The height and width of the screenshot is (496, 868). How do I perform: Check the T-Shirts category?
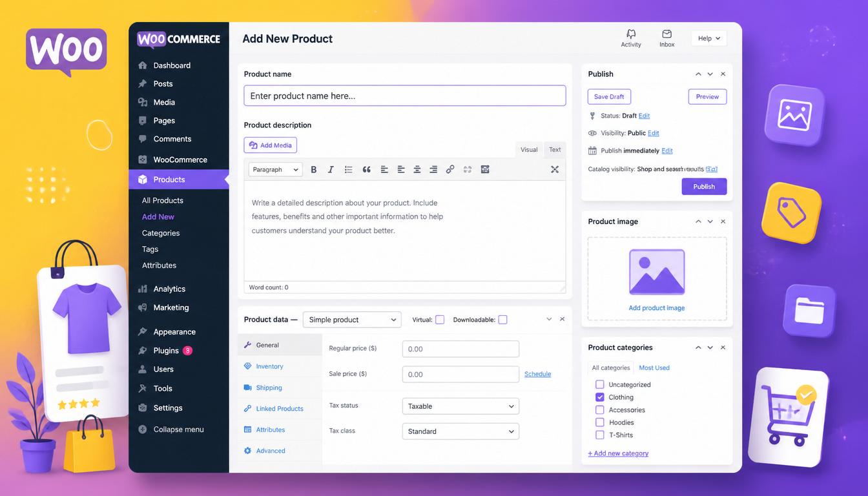coord(599,435)
